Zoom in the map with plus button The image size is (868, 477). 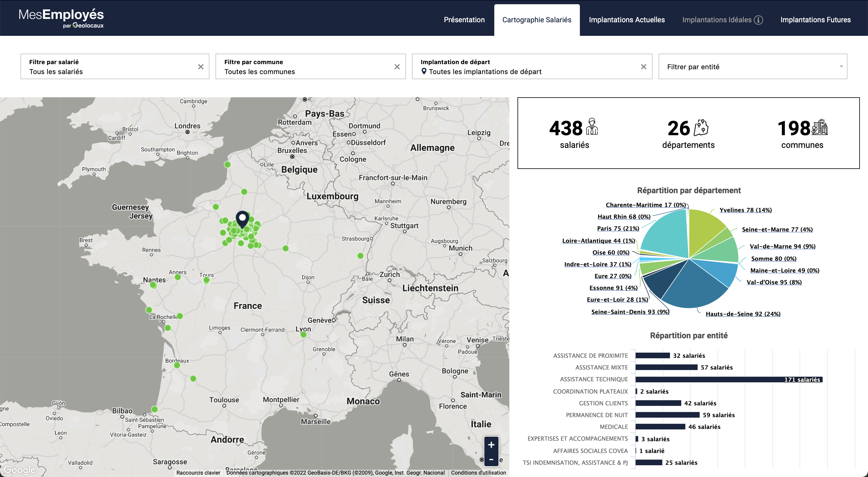tap(491, 445)
